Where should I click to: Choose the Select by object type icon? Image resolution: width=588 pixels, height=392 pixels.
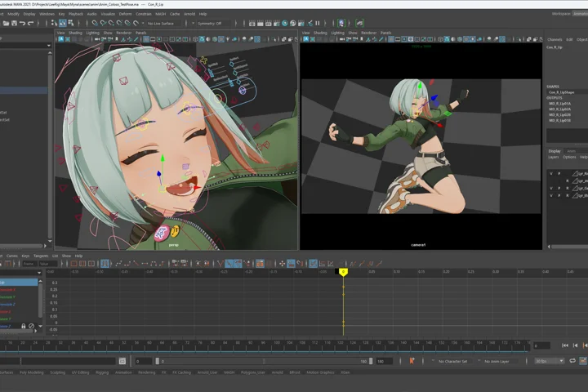pos(62,23)
